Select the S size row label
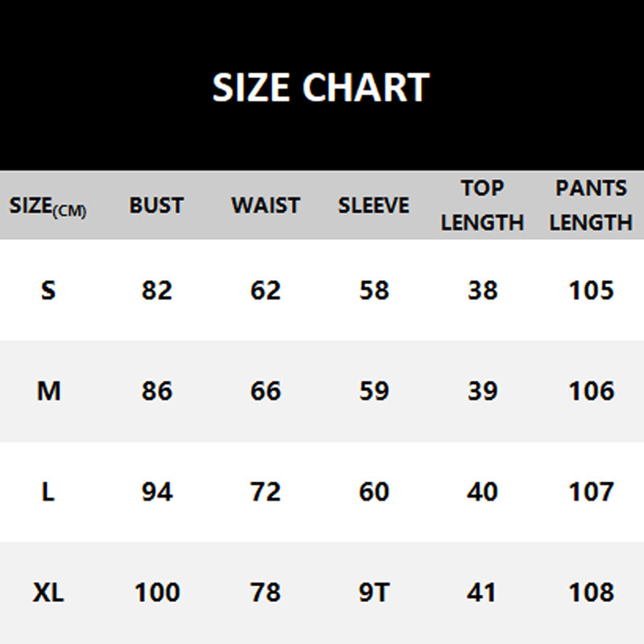Image resolution: width=644 pixels, height=644 pixels. point(48,290)
